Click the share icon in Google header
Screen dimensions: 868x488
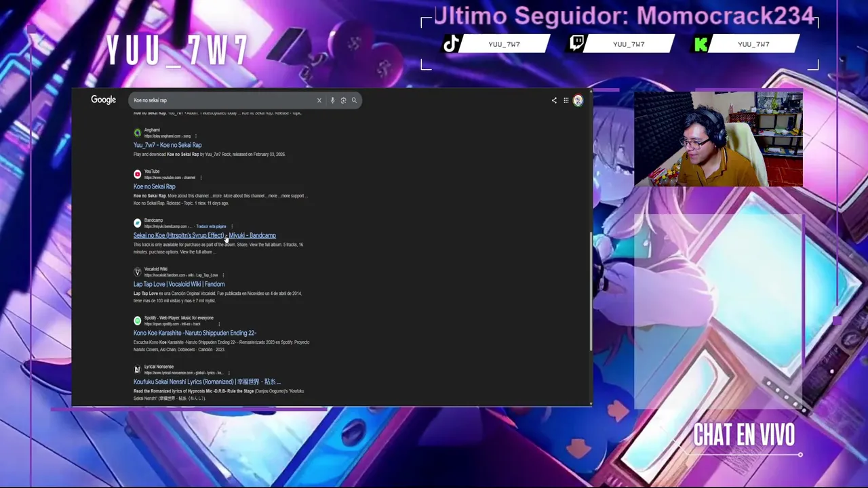pos(554,100)
